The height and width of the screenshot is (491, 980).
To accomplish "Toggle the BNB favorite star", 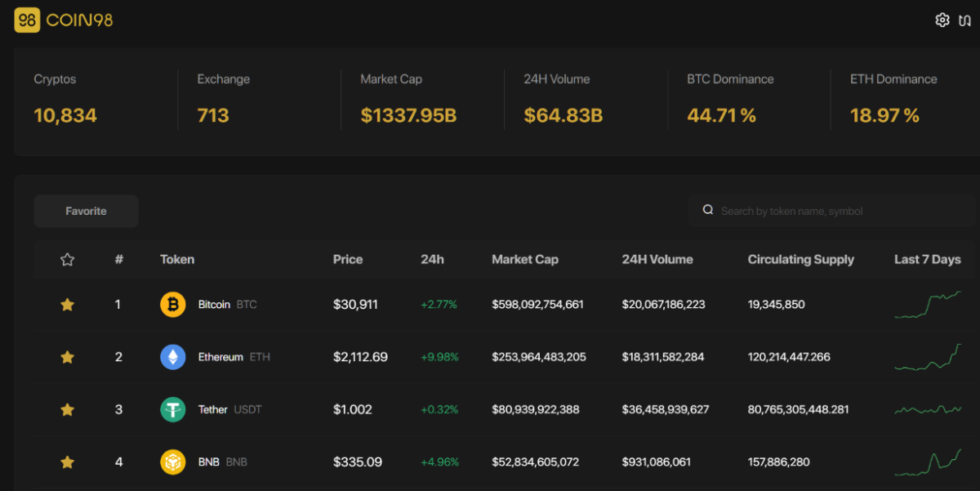I will 68,462.
